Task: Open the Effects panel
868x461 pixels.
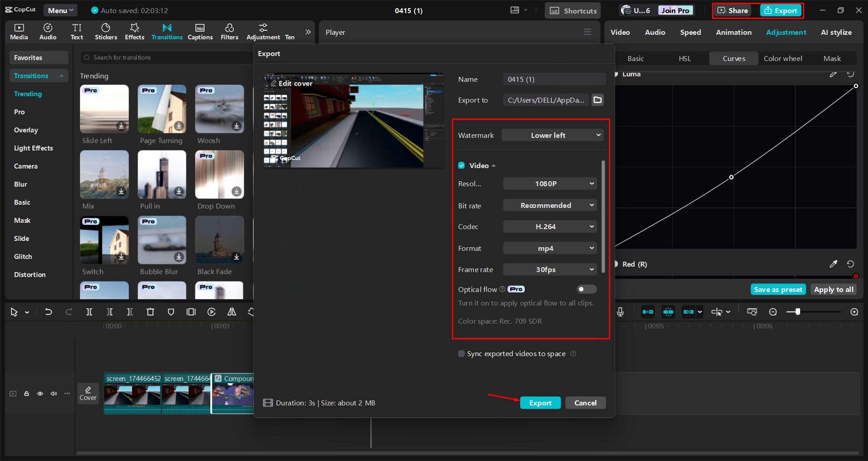Action: (134, 32)
